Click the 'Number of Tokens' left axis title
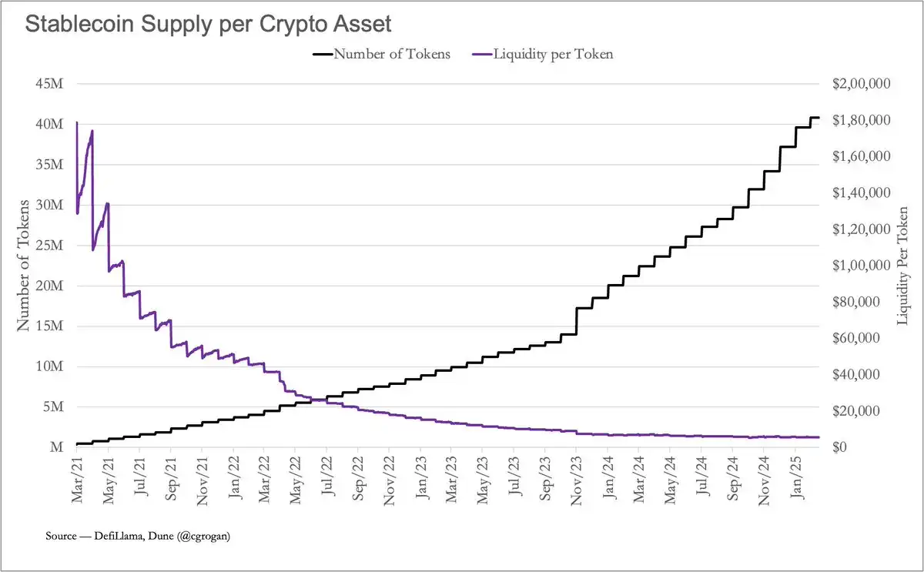The image size is (924, 572). (25, 264)
